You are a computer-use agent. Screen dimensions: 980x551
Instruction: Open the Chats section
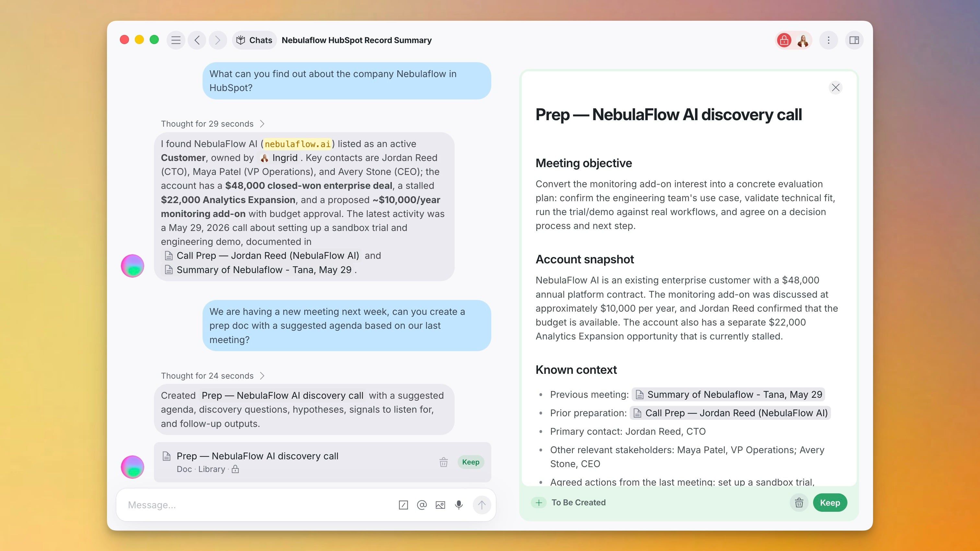click(254, 40)
